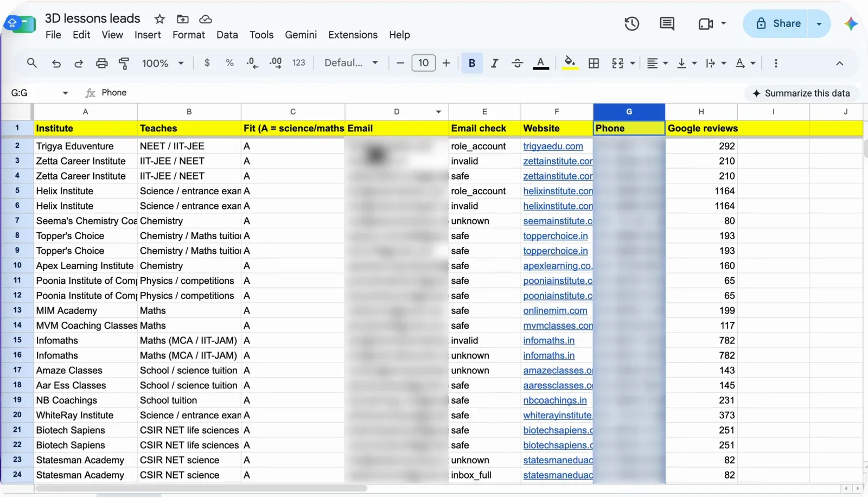Open the Format menu
Viewport: 868px width, 497px height.
point(189,35)
